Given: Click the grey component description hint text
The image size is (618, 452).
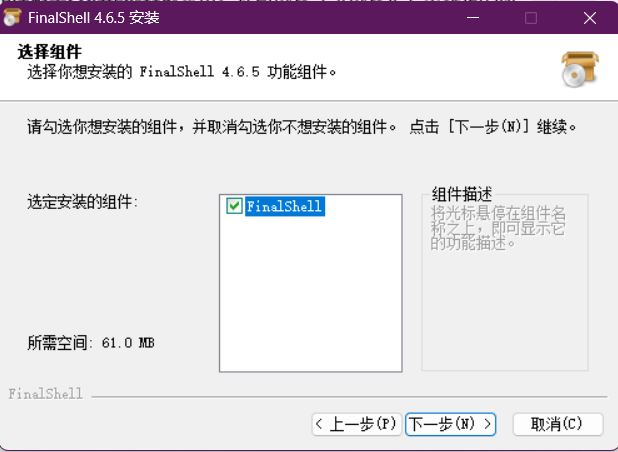Looking at the screenshot, I should point(498,228).
